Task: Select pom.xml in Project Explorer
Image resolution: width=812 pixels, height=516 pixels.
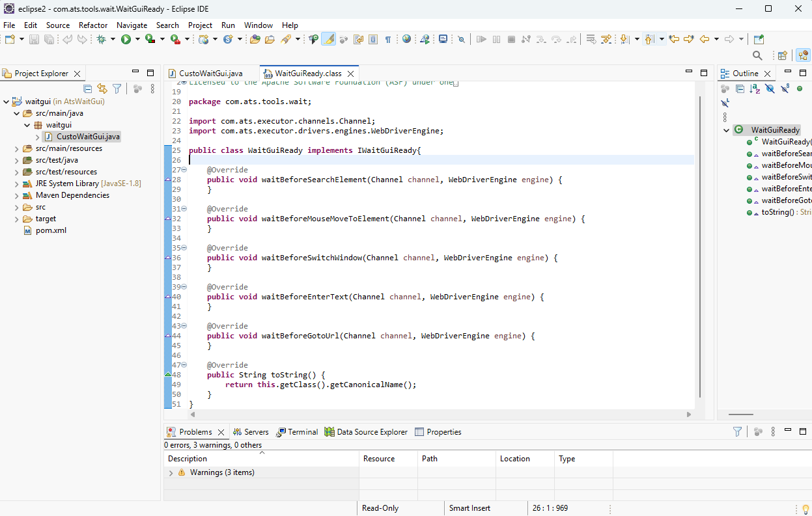Action: pyautogui.click(x=51, y=230)
